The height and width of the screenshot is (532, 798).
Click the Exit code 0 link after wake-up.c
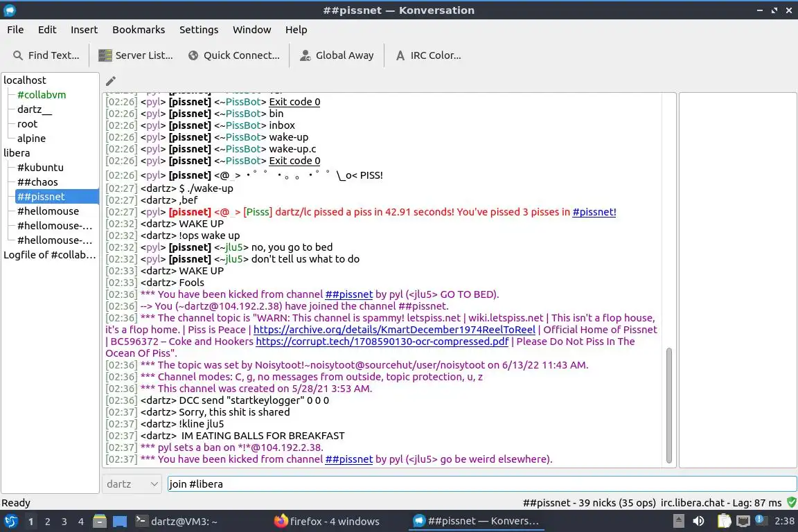[294, 161]
